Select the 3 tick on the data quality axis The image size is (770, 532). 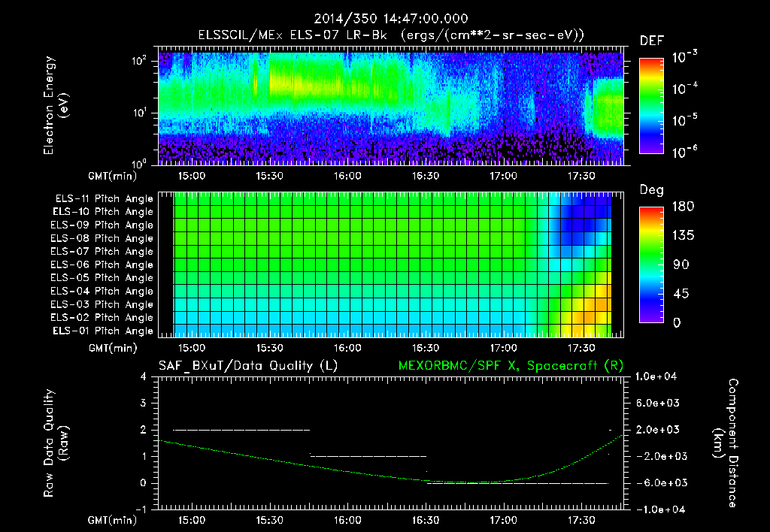[144, 403]
